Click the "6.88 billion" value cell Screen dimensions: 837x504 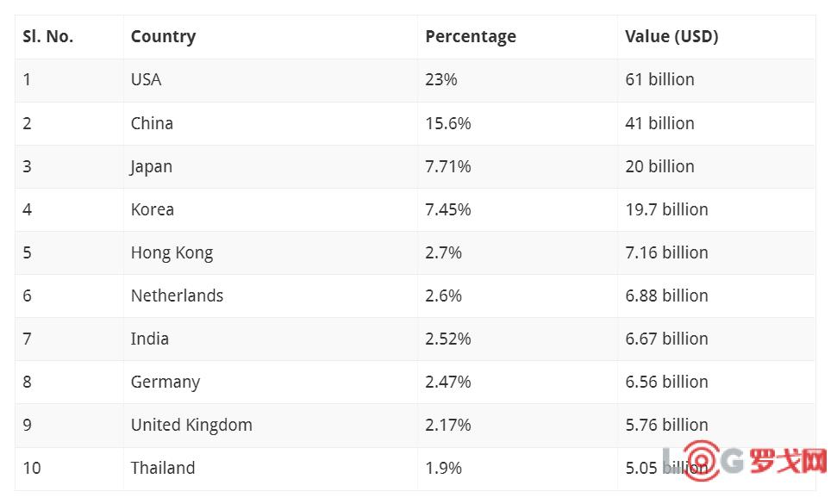click(666, 296)
